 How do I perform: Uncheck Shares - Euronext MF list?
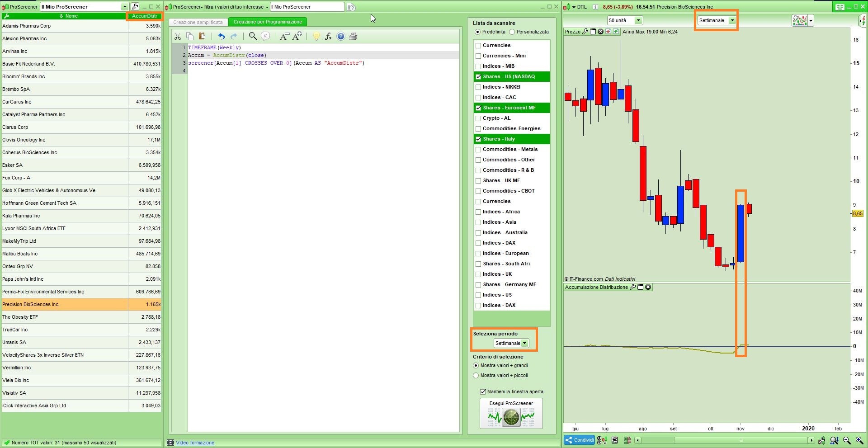click(x=478, y=108)
